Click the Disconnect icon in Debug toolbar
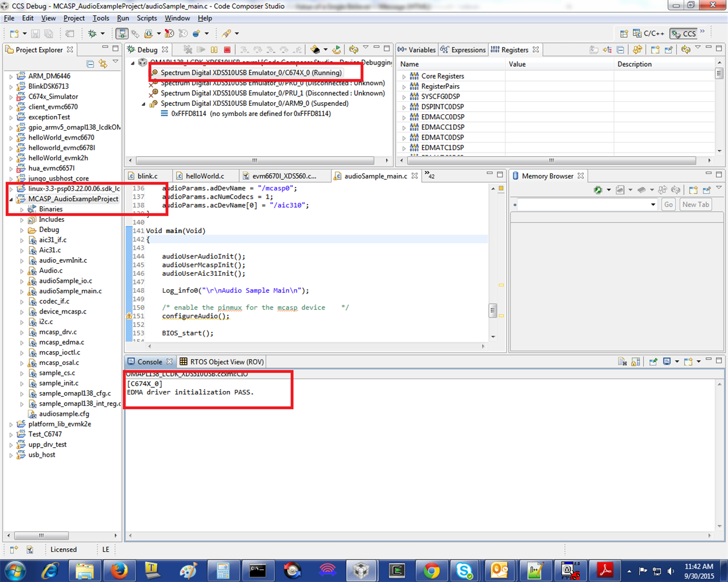 pyautogui.click(x=188, y=50)
